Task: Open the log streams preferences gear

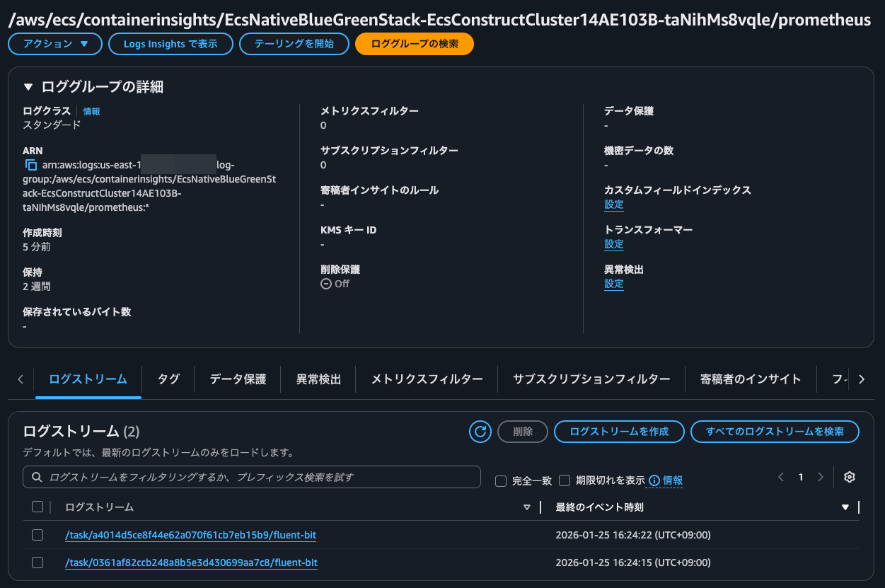Action: click(x=849, y=477)
